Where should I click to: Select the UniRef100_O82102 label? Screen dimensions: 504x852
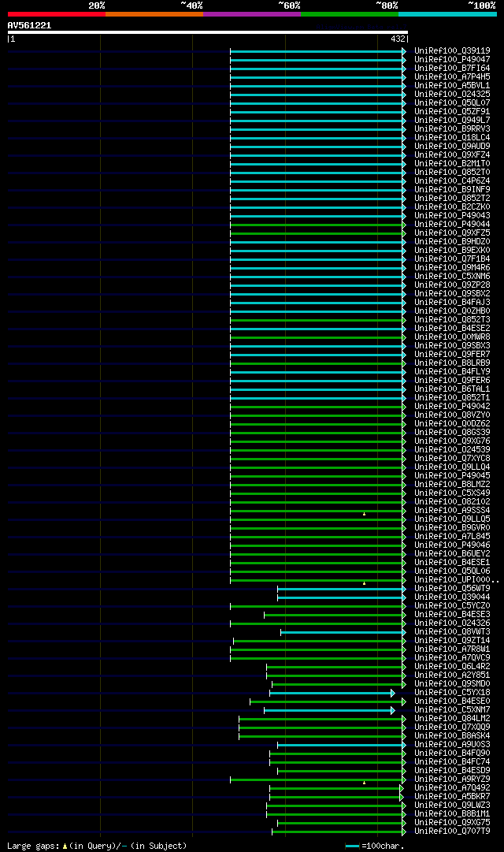(x=452, y=502)
